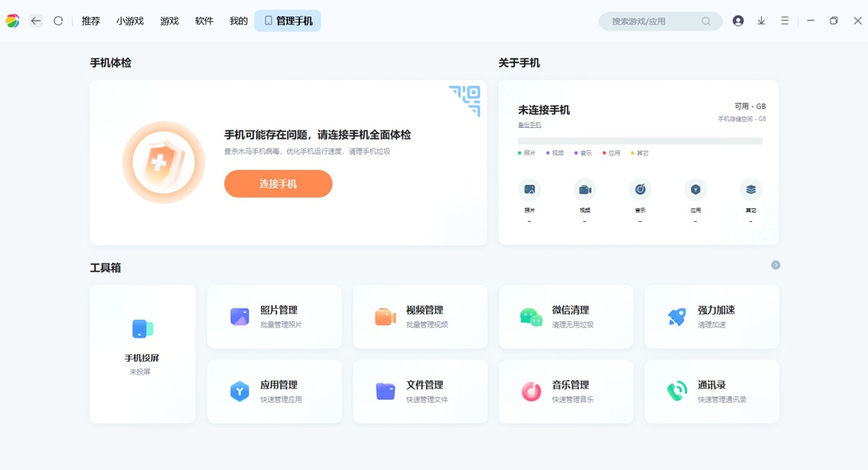
Task: Open the downloads arrow icon in header
Action: pyautogui.click(x=761, y=21)
